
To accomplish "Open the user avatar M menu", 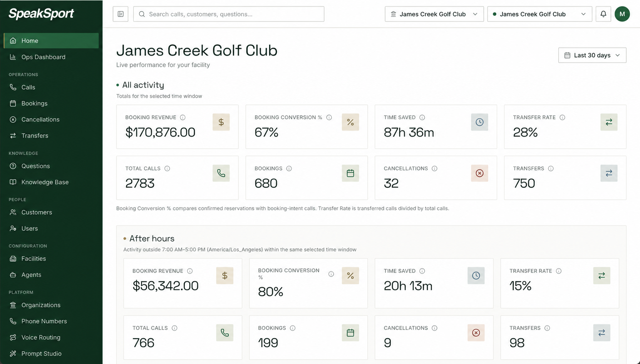I will pyautogui.click(x=622, y=14).
